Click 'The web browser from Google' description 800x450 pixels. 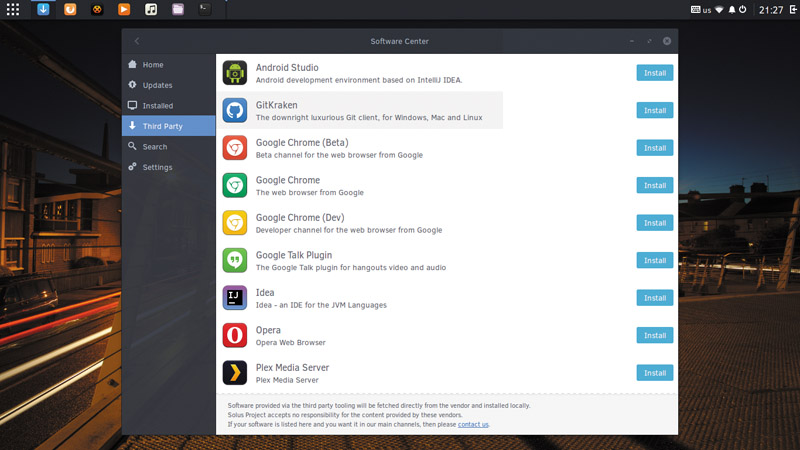point(310,192)
